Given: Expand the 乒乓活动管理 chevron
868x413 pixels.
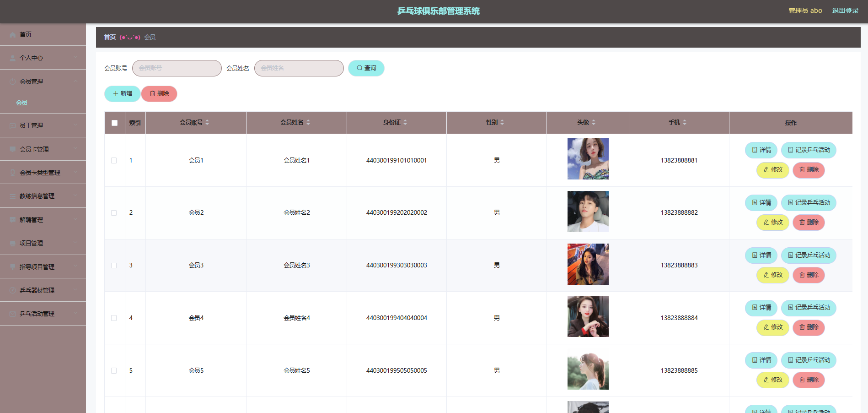Looking at the screenshot, I should tap(75, 313).
